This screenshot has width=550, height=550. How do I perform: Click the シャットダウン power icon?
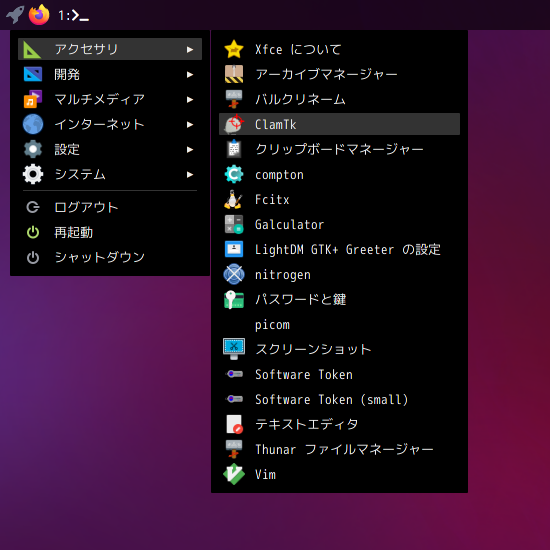click(33, 257)
